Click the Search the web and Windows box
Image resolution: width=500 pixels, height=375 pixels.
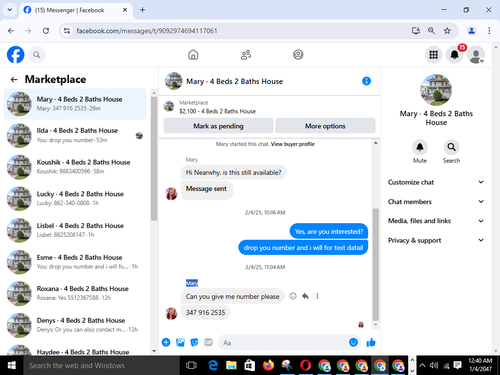pos(101,365)
